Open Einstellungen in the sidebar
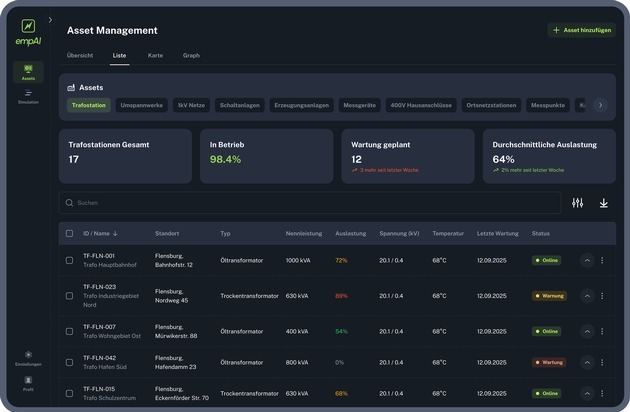This screenshot has width=630, height=412. click(28, 357)
